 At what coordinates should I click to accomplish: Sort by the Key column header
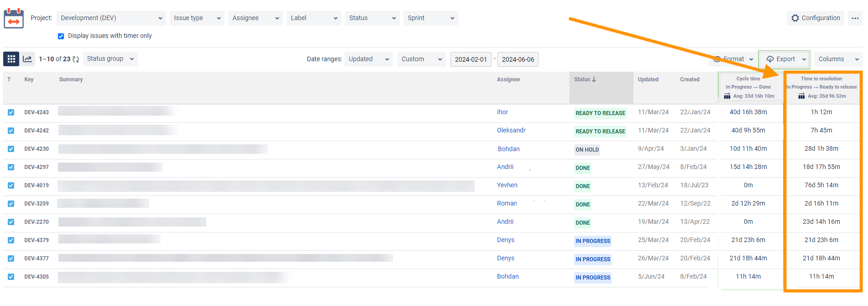(29, 79)
